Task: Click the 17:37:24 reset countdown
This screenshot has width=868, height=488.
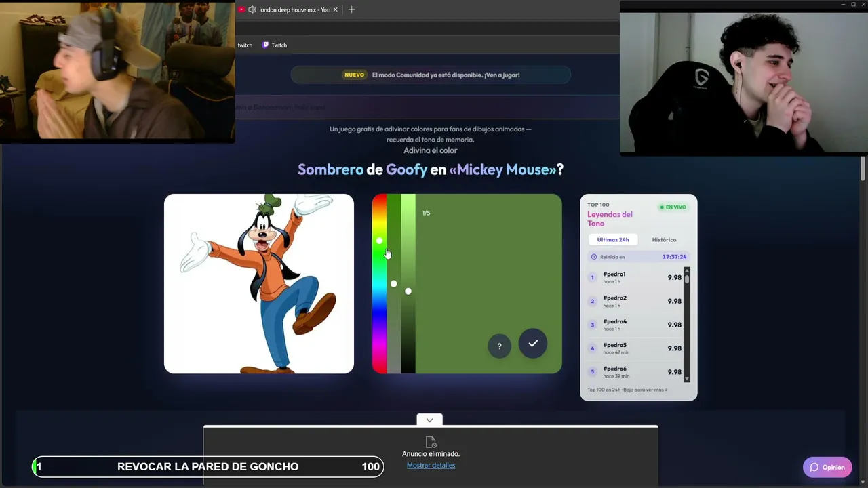Action: pyautogui.click(x=674, y=257)
